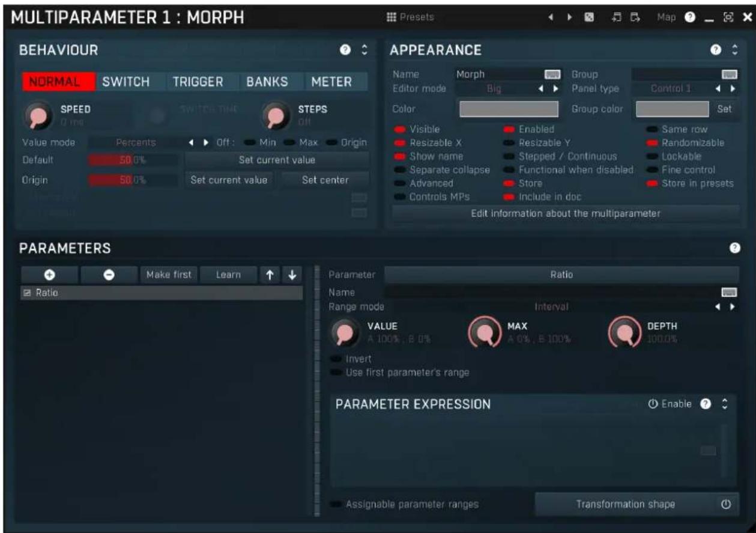The image size is (756, 533).
Task: Toggle Parameter Expression Enable power icon
Action: pyautogui.click(x=652, y=404)
